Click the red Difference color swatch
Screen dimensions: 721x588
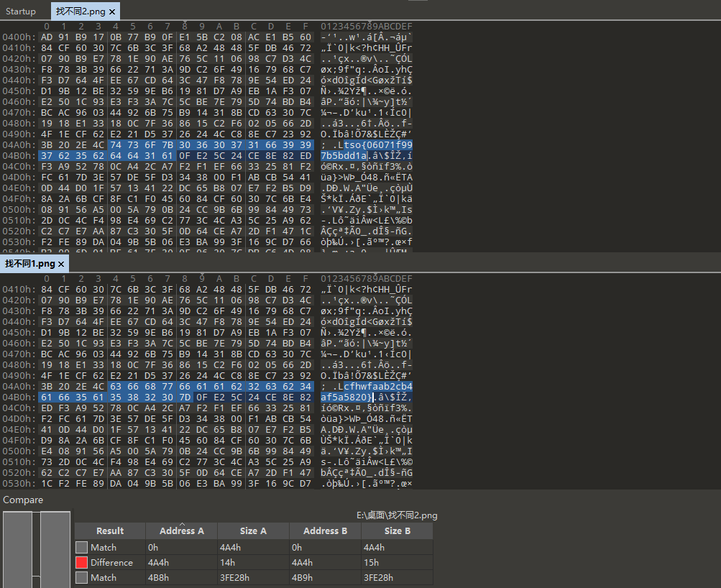[x=81, y=562]
